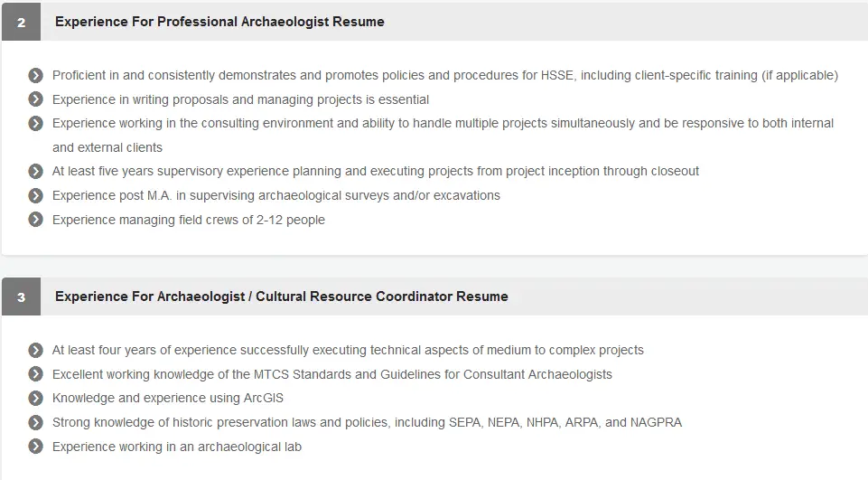Click arrow bullet beside archaeological lab line
This screenshot has width=868, height=480.
click(x=36, y=447)
